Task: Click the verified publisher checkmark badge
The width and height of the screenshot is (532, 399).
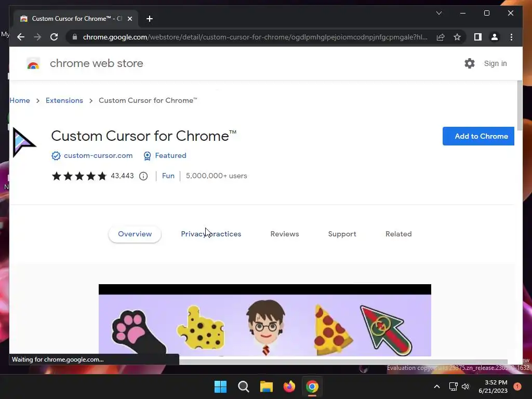Action: (56, 156)
